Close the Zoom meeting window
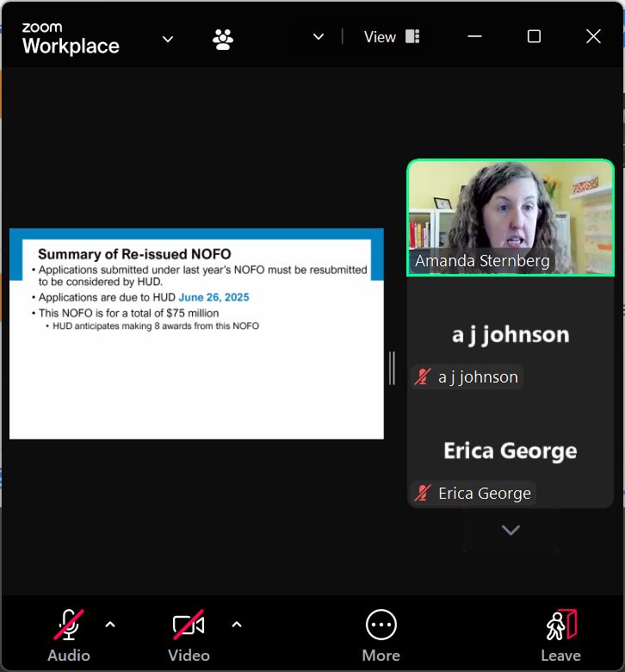Screen dimensions: 625x672 point(593,36)
